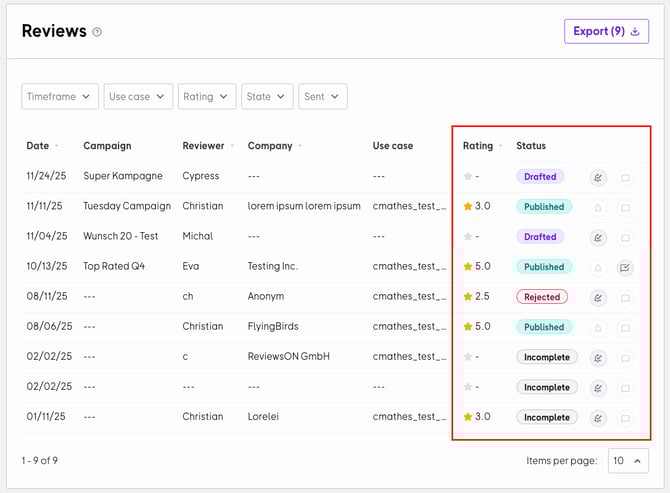Click the edit icon for the ReviewsON GmbH review
The height and width of the screenshot is (493, 670).
[598, 358]
